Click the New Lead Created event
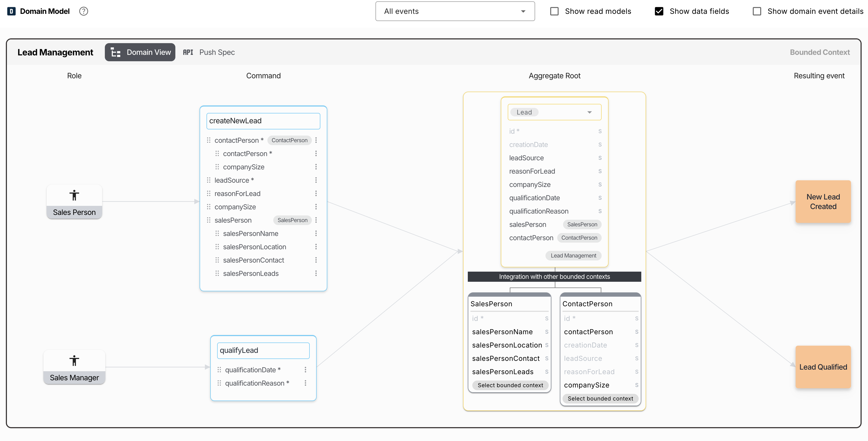Image resolution: width=868 pixels, height=441 pixels. [823, 202]
